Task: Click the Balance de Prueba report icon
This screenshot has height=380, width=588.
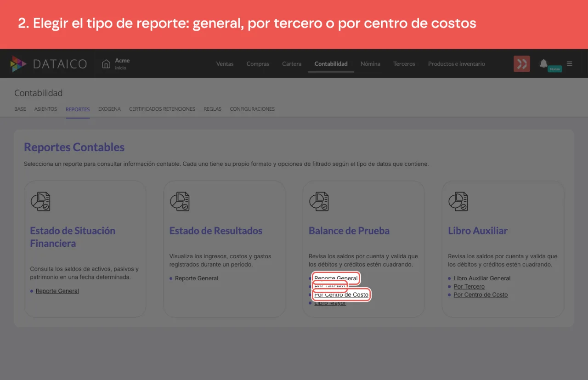Action: (319, 201)
